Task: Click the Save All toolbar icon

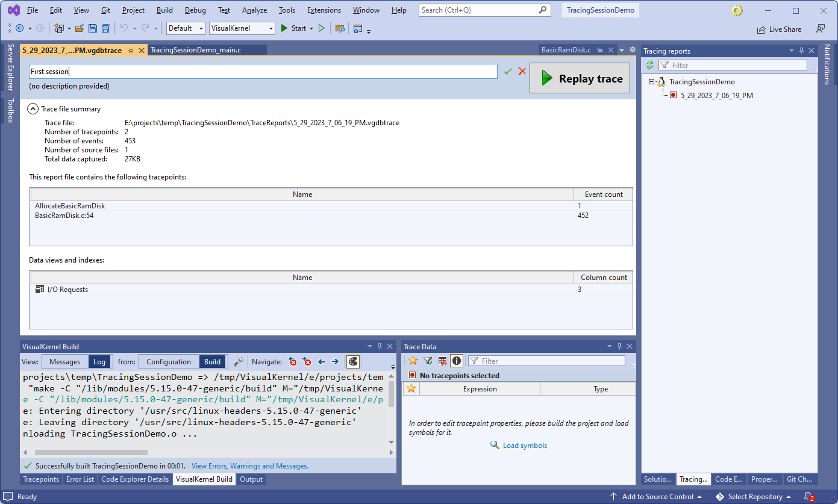Action: [106, 28]
